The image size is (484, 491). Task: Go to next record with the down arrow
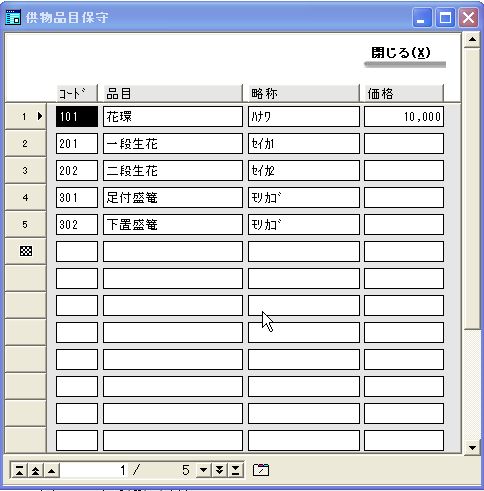[x=204, y=470]
